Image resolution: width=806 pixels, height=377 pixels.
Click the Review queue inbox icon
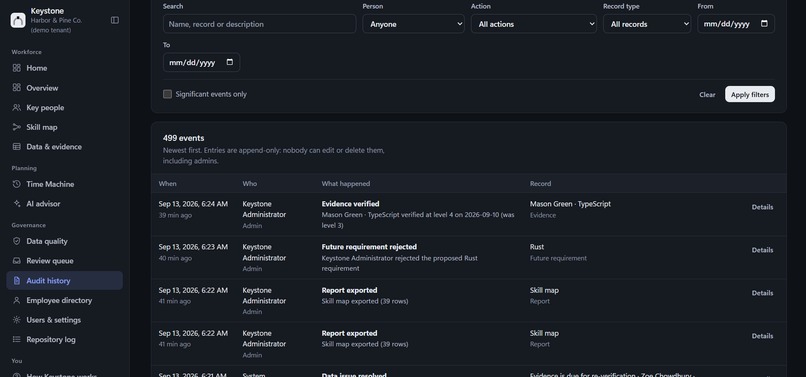click(x=16, y=261)
